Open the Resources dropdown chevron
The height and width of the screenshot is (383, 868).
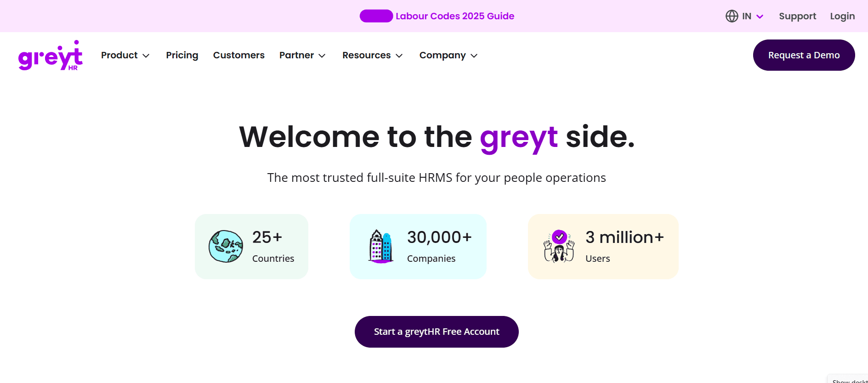399,56
